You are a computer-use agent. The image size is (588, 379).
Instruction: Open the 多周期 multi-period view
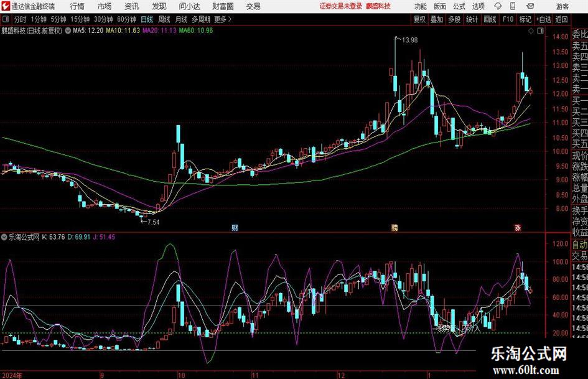coord(201,19)
